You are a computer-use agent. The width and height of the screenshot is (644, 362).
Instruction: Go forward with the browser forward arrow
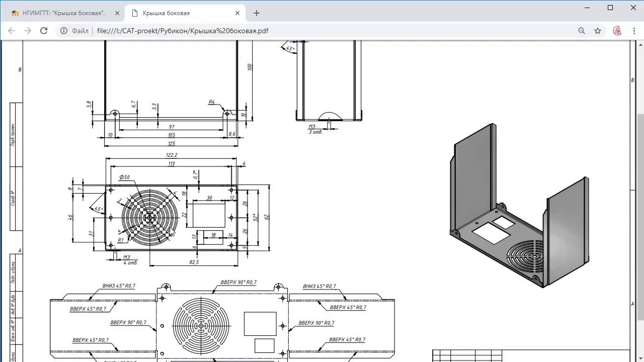[x=28, y=31]
